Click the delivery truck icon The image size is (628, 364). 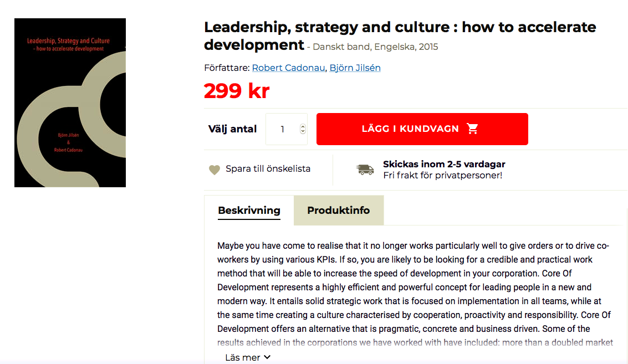(x=365, y=170)
